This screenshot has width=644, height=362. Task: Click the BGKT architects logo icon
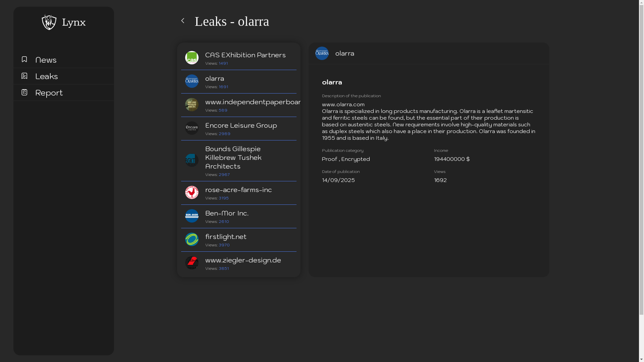point(192,161)
